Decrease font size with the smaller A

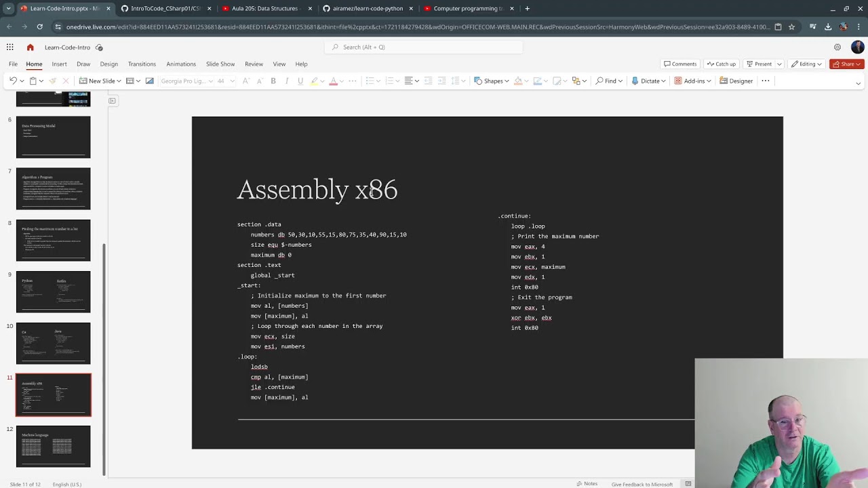[260, 81]
